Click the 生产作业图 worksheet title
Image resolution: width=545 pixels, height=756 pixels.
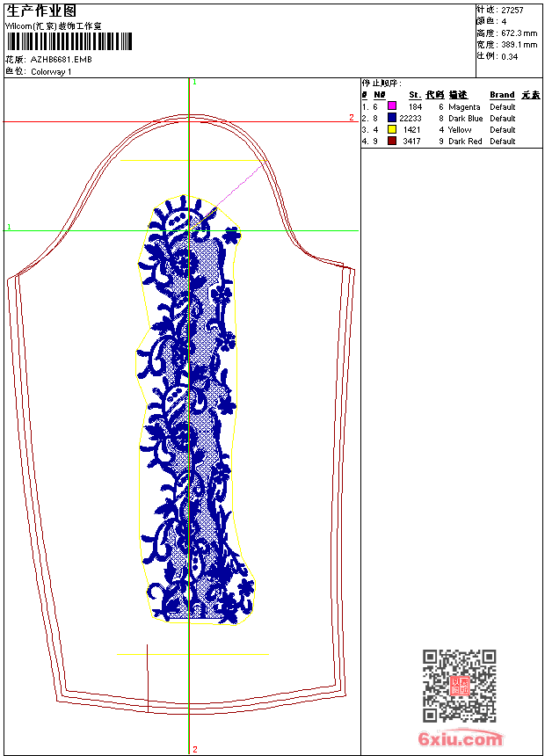tap(41, 11)
